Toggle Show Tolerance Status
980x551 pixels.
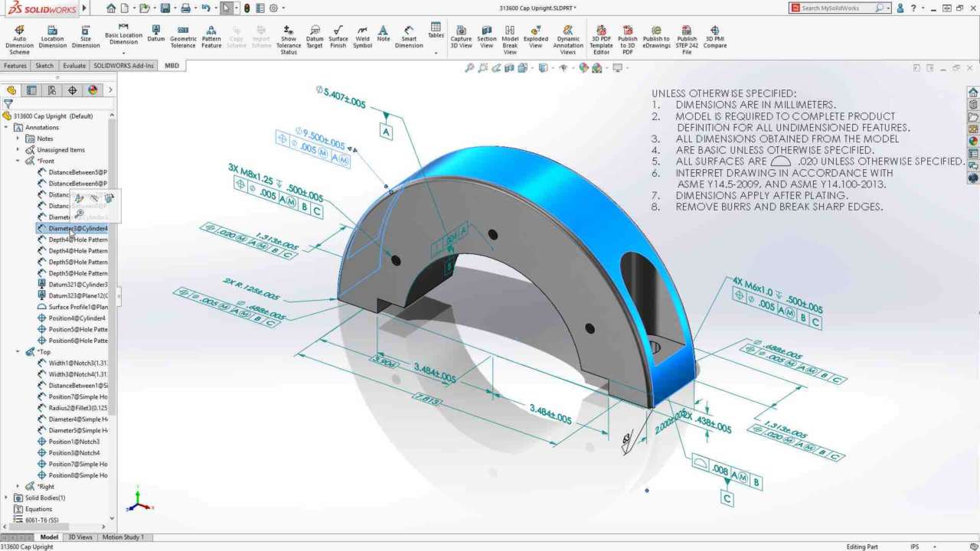coord(289,40)
